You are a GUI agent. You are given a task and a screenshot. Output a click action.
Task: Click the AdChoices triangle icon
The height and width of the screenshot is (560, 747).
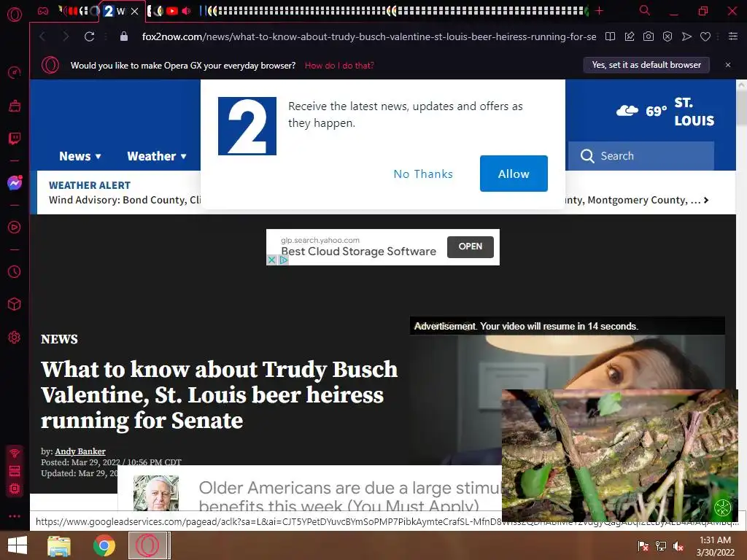(x=284, y=260)
